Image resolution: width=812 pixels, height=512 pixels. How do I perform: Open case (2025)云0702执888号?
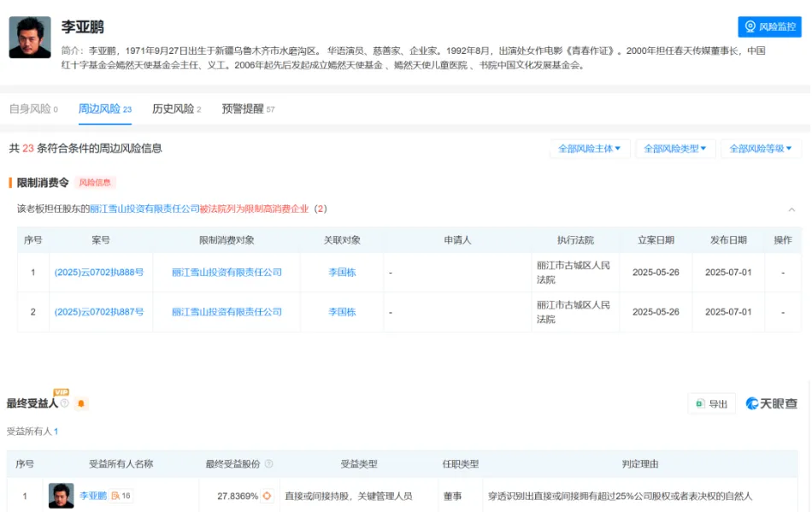99,272
